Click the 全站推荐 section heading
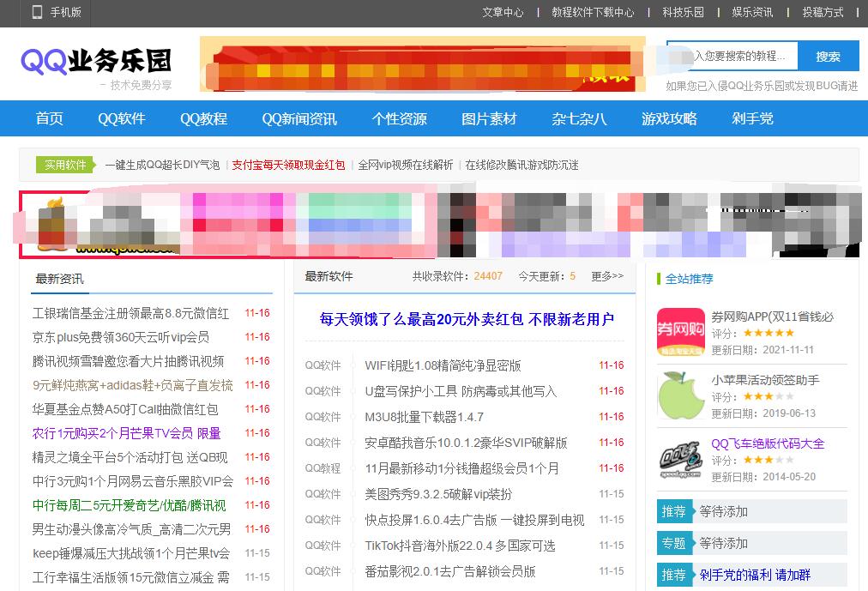 [x=690, y=279]
